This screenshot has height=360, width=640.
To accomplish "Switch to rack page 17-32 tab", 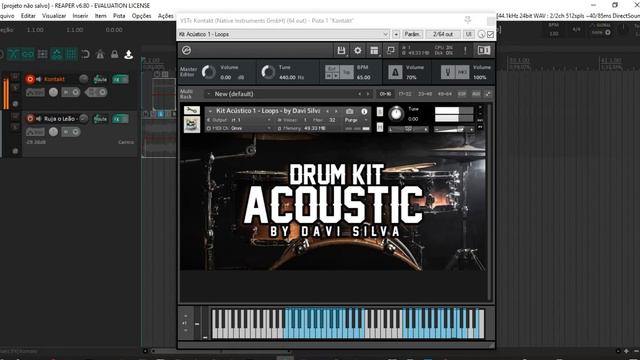I will (x=405, y=94).
